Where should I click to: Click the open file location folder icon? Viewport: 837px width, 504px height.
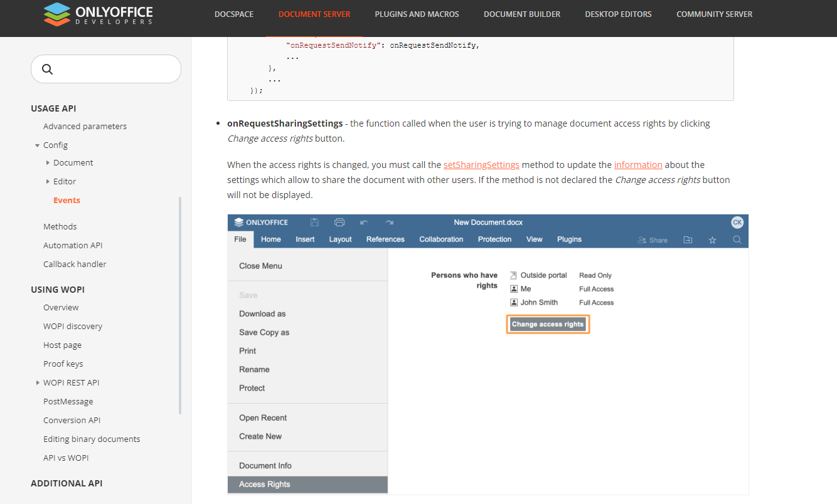point(688,239)
